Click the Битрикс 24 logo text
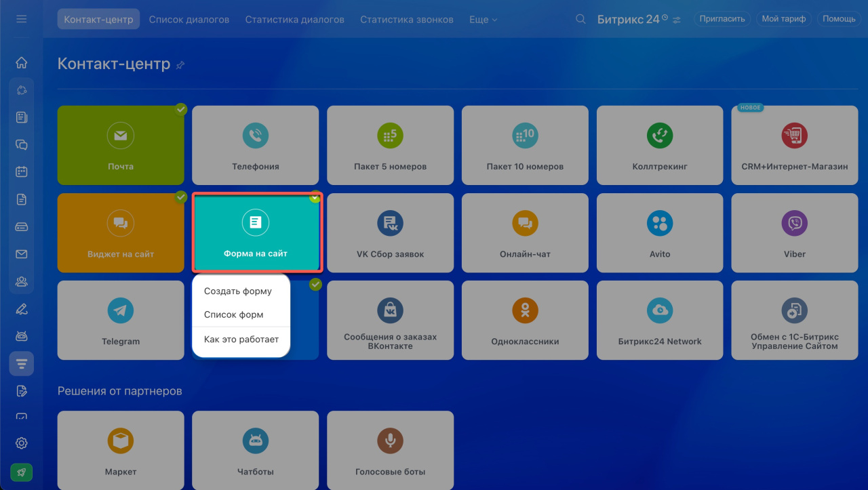Viewport: 868px width, 490px height. [628, 20]
